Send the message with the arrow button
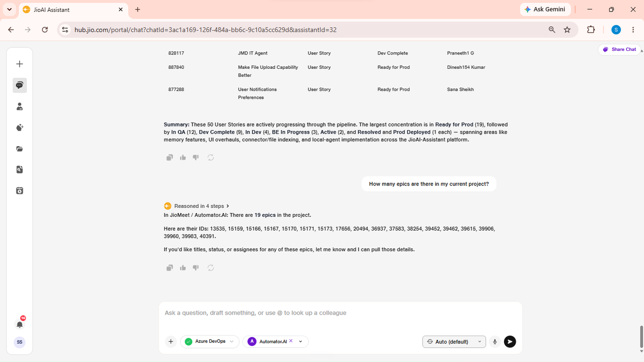The image size is (644, 362). click(510, 341)
